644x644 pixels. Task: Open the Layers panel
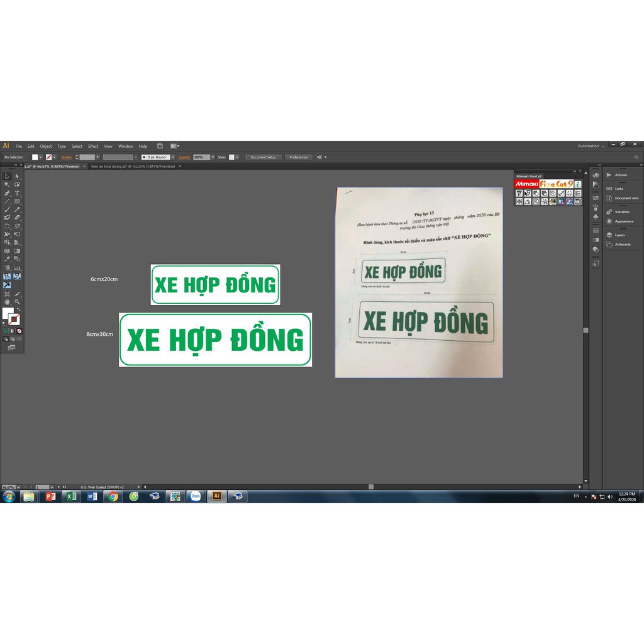[x=619, y=235]
